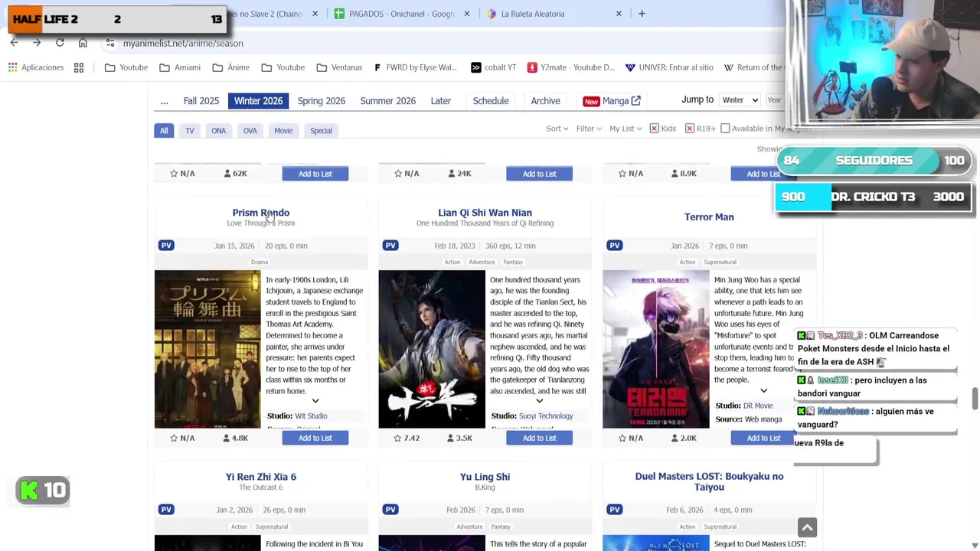Expand the Terror Man synopsis arrow

[x=763, y=391]
